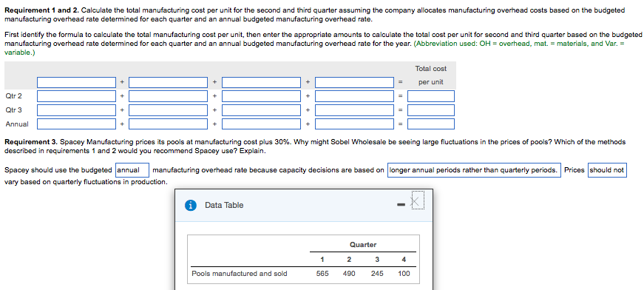Click 'Pools manufactured and sold' row label

coord(240,274)
